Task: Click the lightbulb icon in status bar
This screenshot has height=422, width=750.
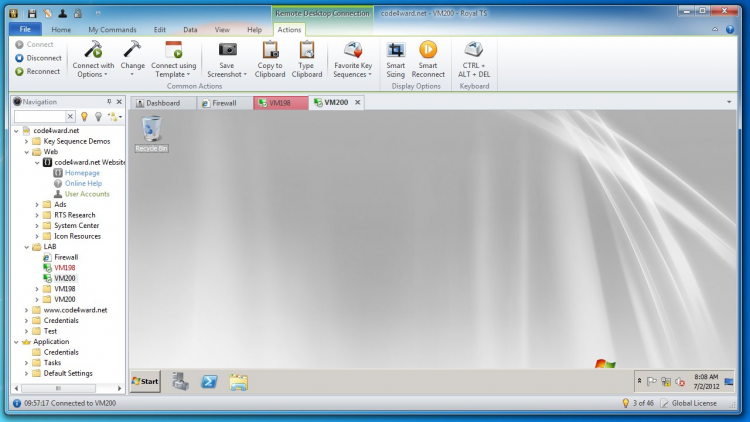Action: (626, 403)
